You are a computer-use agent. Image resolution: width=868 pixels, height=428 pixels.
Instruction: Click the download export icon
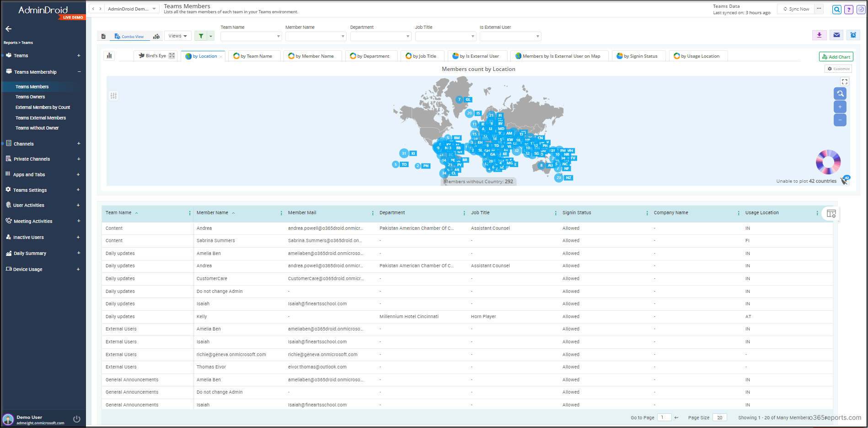tap(820, 35)
